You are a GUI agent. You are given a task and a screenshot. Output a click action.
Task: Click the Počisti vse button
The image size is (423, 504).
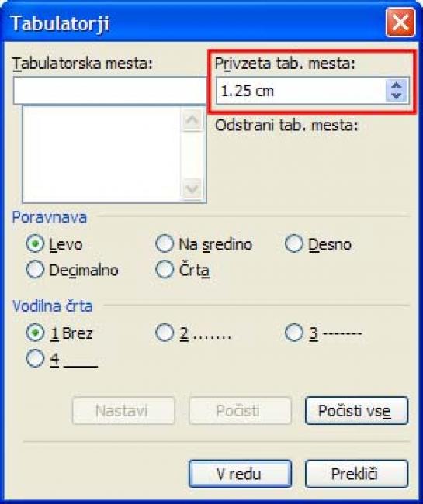tap(356, 411)
